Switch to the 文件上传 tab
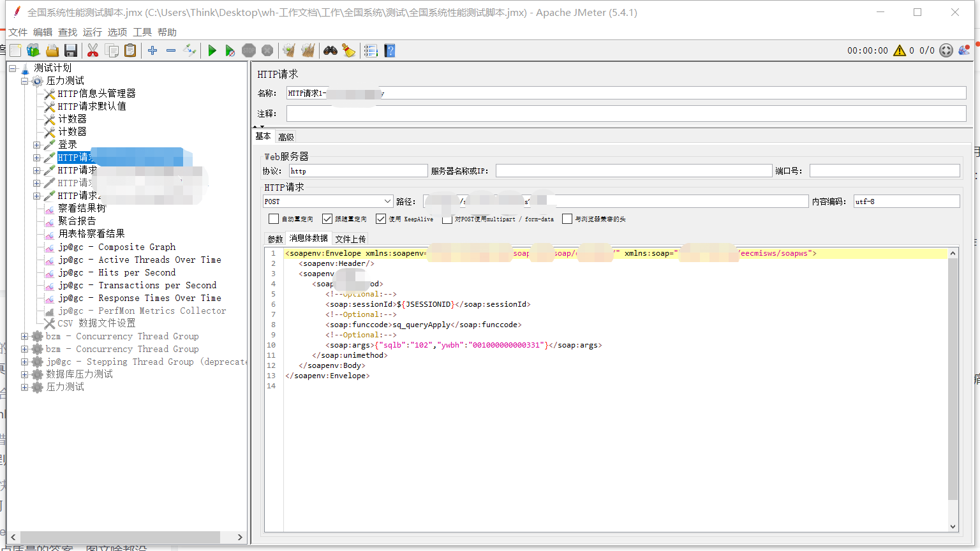The height and width of the screenshot is (551, 980). [x=350, y=239]
